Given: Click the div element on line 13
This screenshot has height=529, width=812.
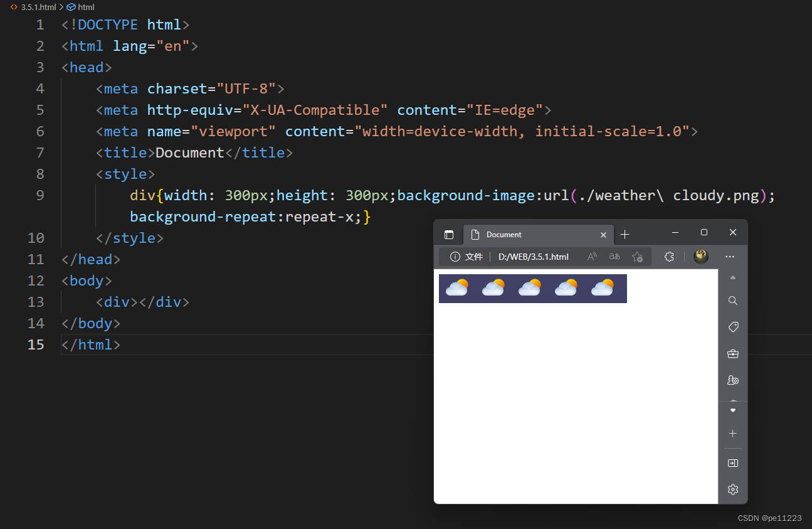Looking at the screenshot, I should pos(142,302).
